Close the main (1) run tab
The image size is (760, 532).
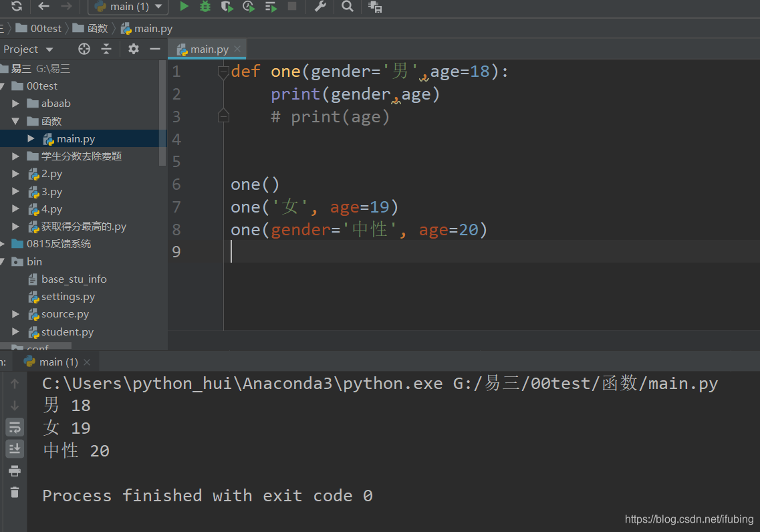(87, 362)
